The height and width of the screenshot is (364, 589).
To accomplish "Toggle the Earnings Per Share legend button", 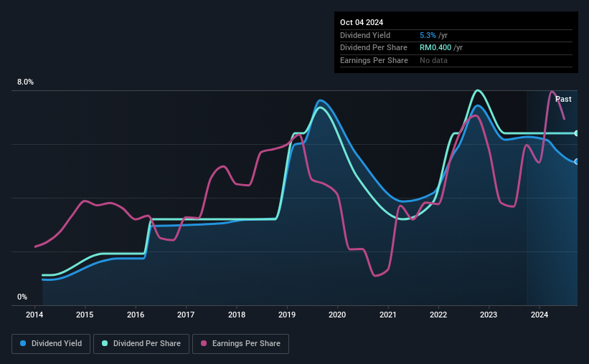I will [x=240, y=344].
